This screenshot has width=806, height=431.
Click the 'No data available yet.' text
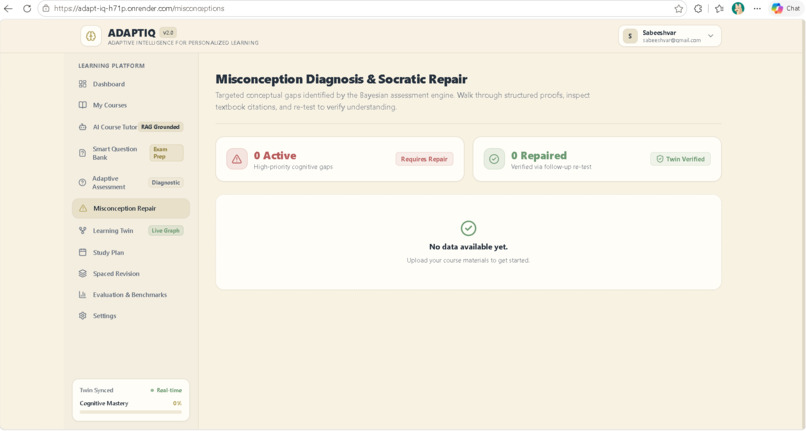pyautogui.click(x=468, y=247)
